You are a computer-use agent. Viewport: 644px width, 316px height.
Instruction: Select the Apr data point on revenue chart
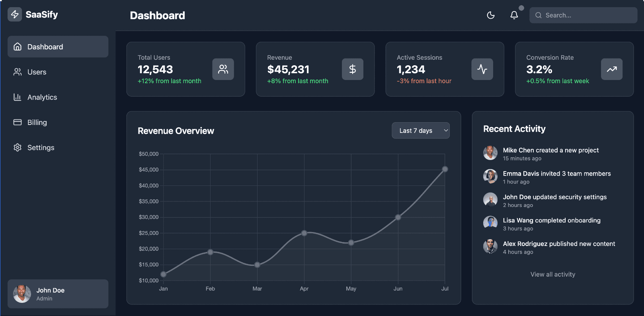click(x=304, y=233)
